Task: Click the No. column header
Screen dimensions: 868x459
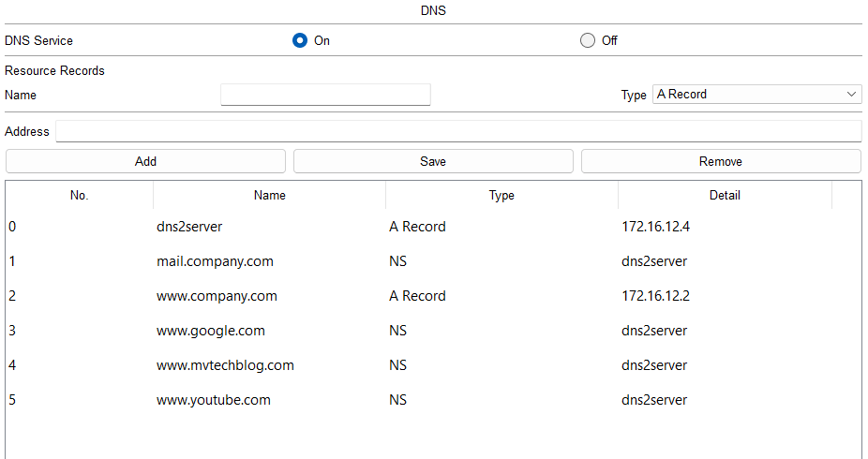Action: click(x=79, y=195)
